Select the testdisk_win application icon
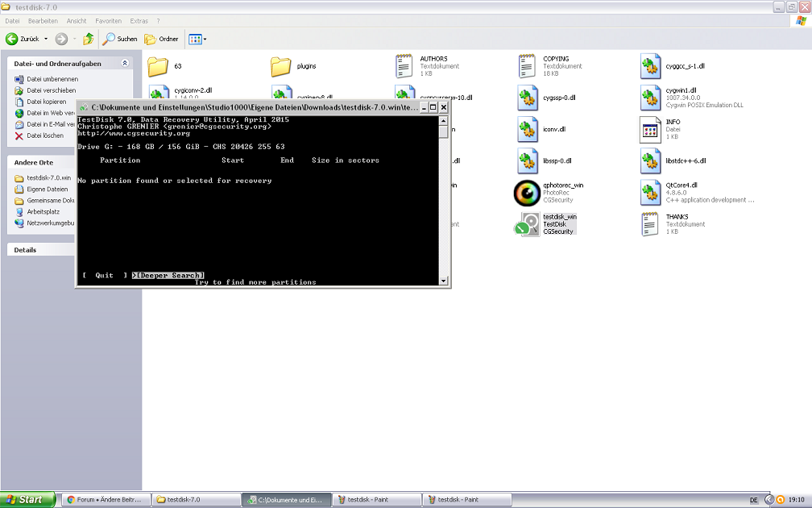This screenshot has width=812, height=508. pos(527,224)
